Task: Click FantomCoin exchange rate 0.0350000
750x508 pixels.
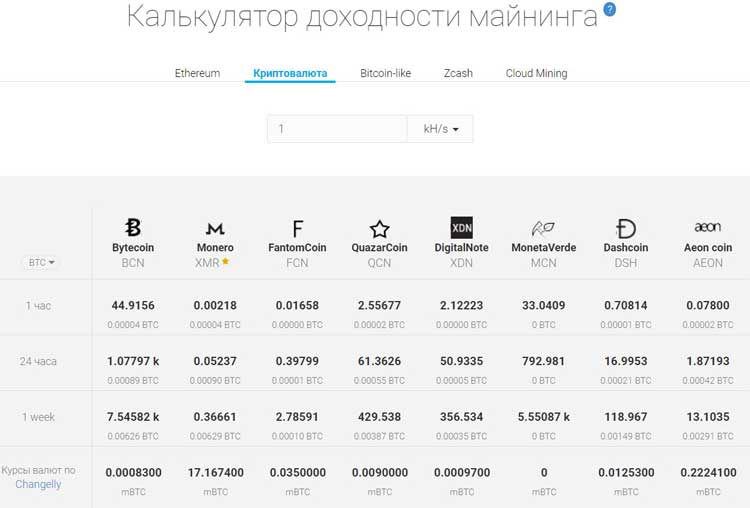Action: (x=298, y=473)
